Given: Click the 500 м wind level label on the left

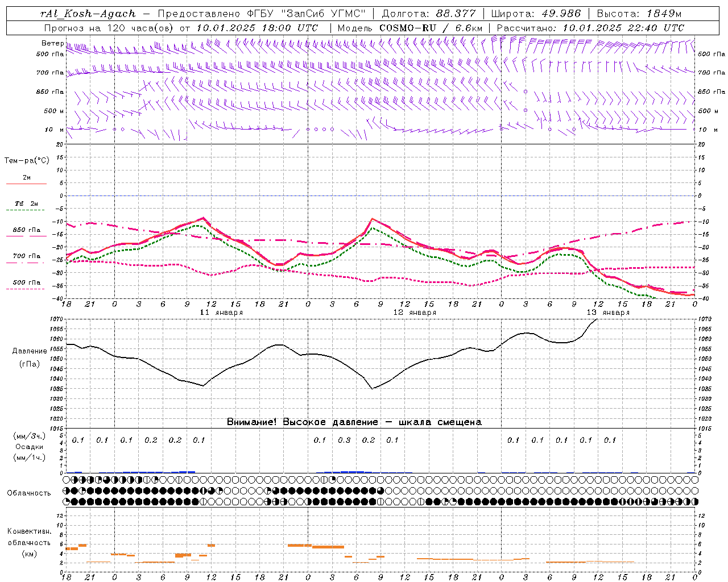Looking at the screenshot, I should pyautogui.click(x=54, y=111).
